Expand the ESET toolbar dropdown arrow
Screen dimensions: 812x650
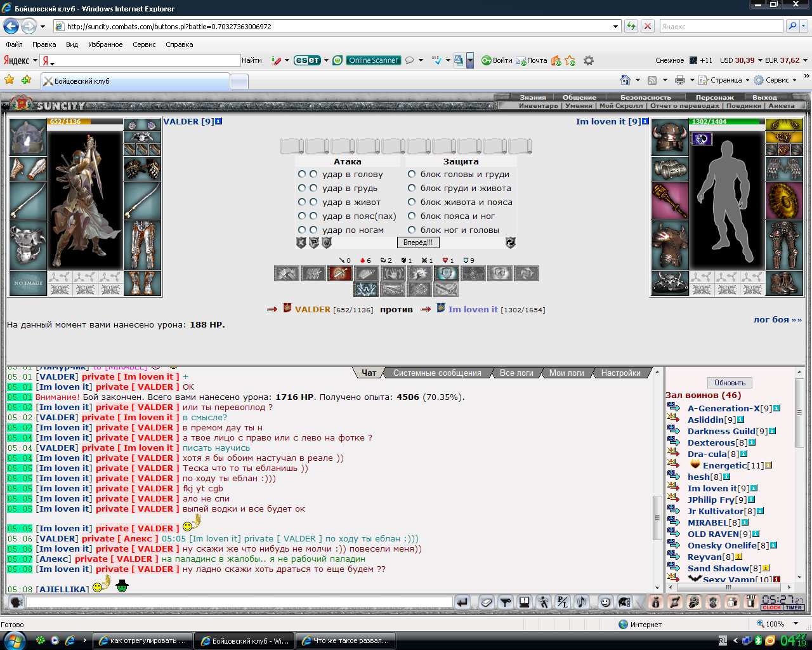326,60
